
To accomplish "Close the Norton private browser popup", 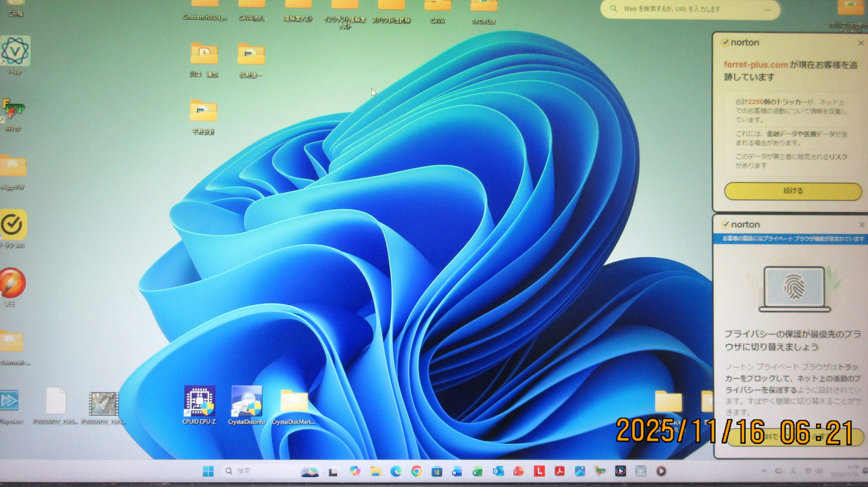I will point(862,225).
